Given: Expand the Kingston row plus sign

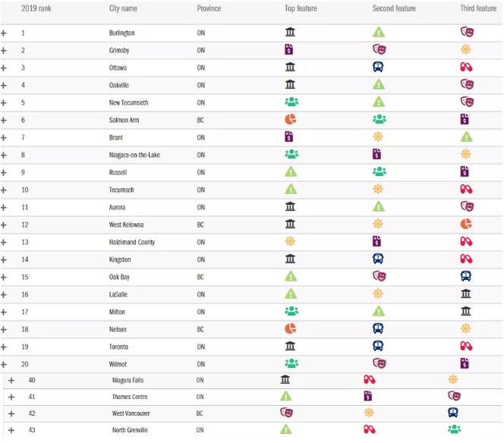Looking at the screenshot, I should pyautogui.click(x=5, y=259).
